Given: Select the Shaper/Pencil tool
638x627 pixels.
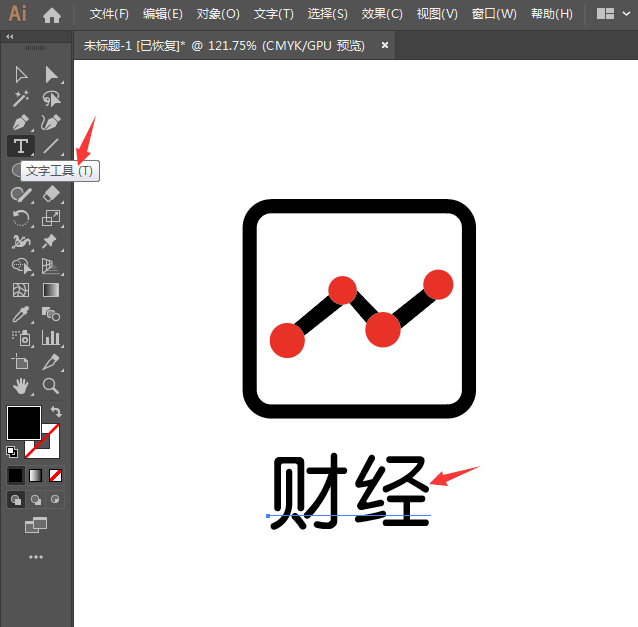Looking at the screenshot, I should (21, 194).
